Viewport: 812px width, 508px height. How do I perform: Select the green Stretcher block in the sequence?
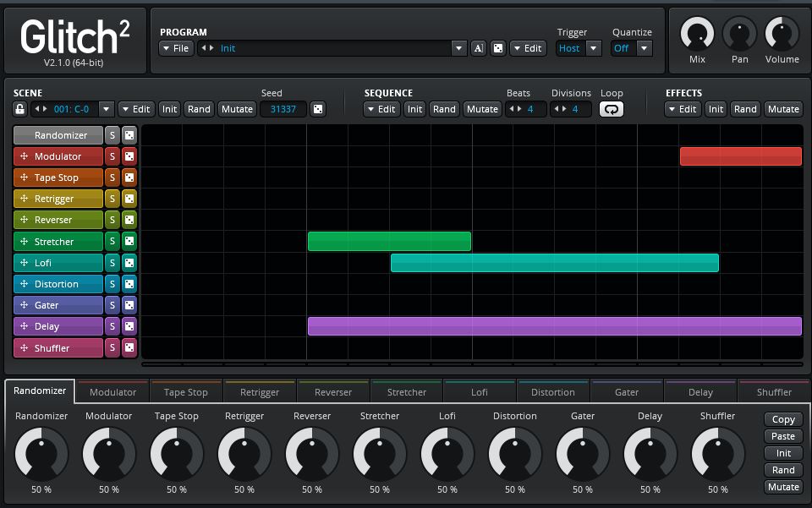click(x=389, y=241)
